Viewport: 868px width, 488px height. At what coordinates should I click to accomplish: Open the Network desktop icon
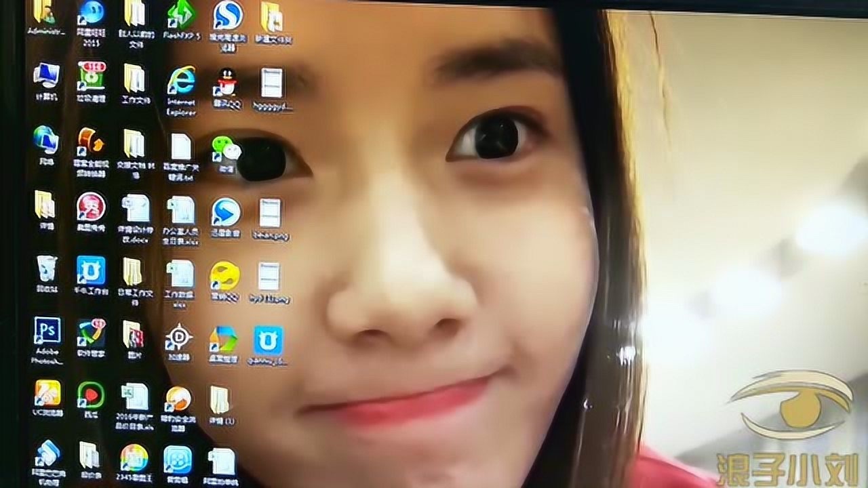(45, 140)
